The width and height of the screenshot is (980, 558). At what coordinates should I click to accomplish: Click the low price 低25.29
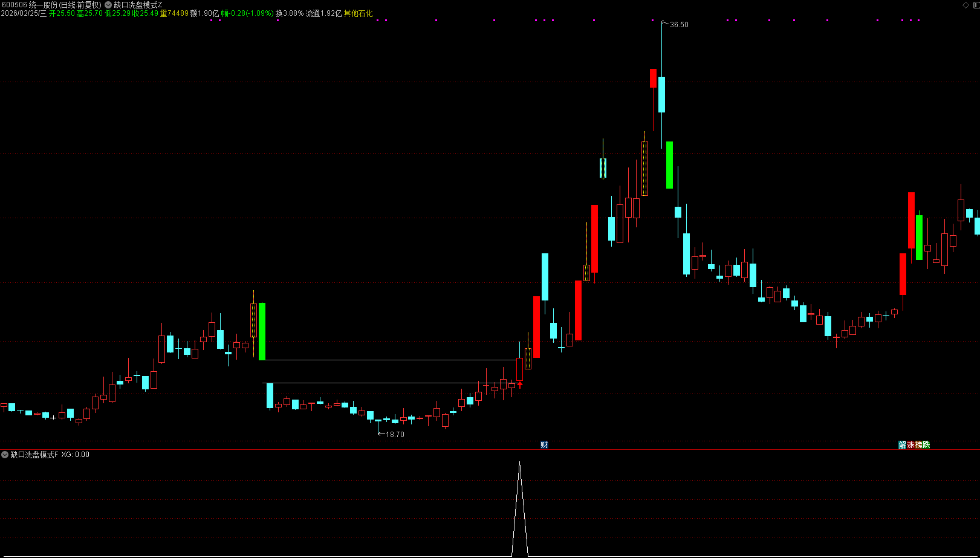coord(117,13)
